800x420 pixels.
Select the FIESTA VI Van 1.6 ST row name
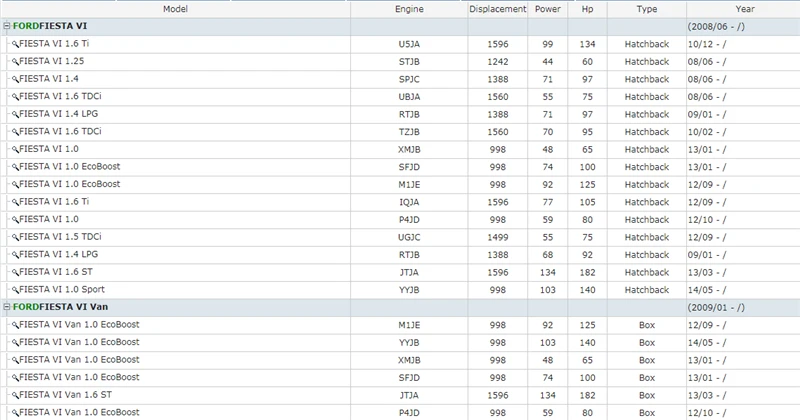click(x=65, y=394)
